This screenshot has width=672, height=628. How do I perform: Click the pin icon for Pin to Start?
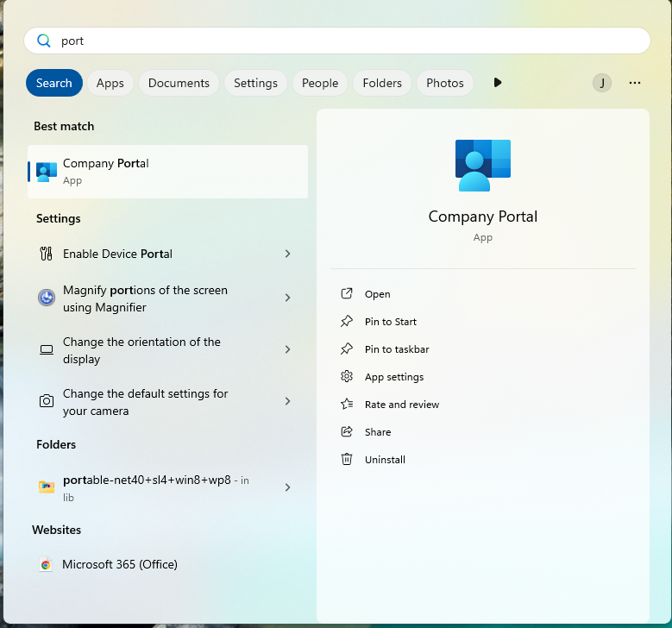point(346,321)
